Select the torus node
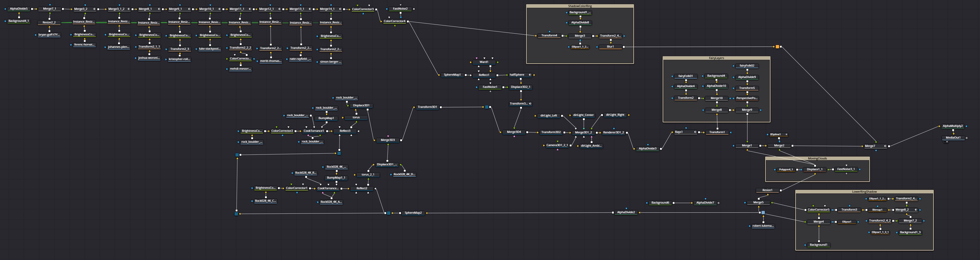Viewport: 980px width, 260px height. coord(356,118)
